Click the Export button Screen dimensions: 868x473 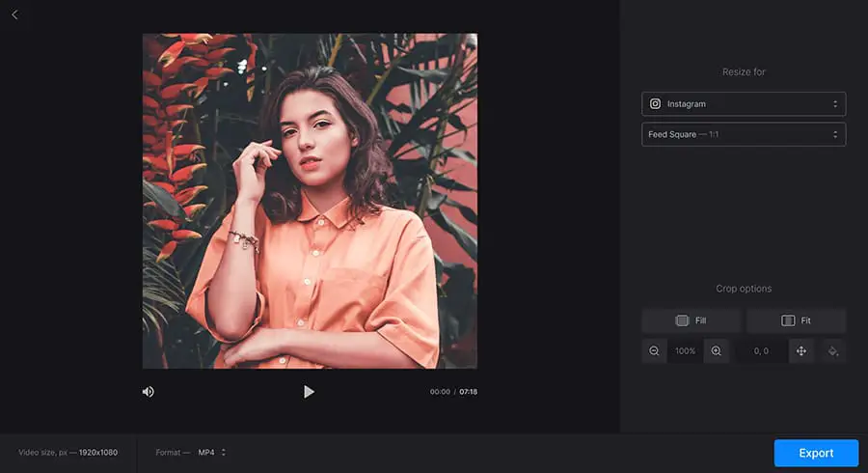pos(815,453)
